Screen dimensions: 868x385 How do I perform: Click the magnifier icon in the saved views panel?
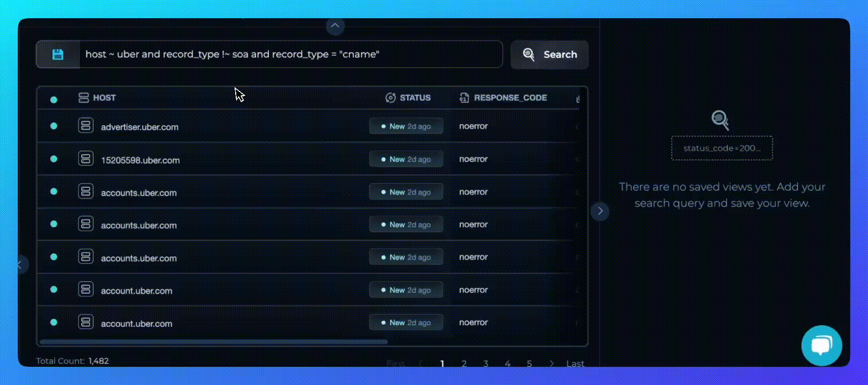(x=720, y=120)
